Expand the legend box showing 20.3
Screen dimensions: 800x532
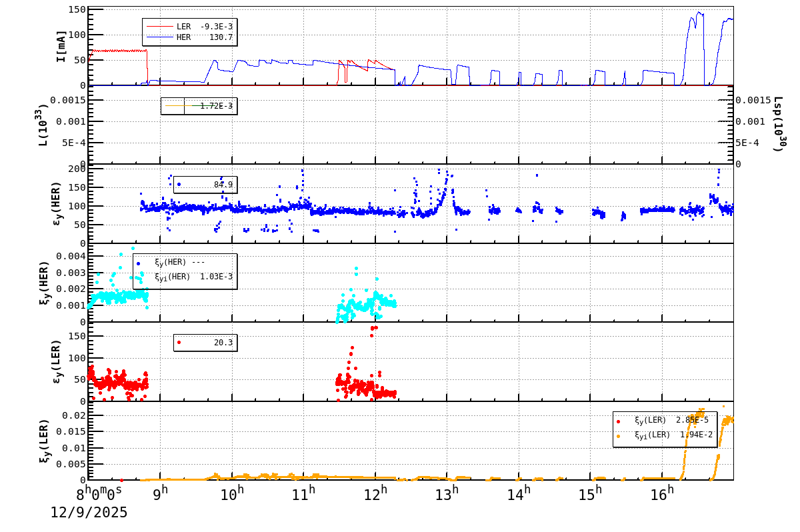[207, 341]
